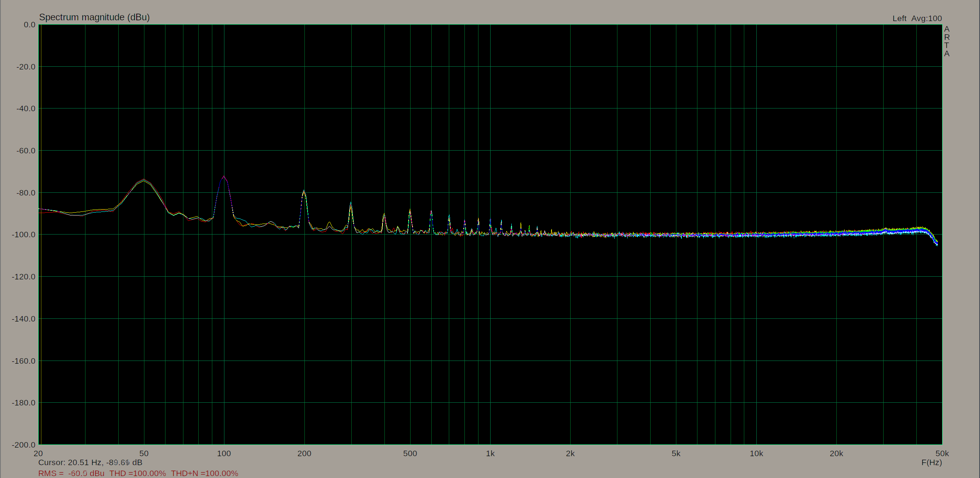
Task: Click the '-100.0' y-axis label
Action: (x=24, y=235)
